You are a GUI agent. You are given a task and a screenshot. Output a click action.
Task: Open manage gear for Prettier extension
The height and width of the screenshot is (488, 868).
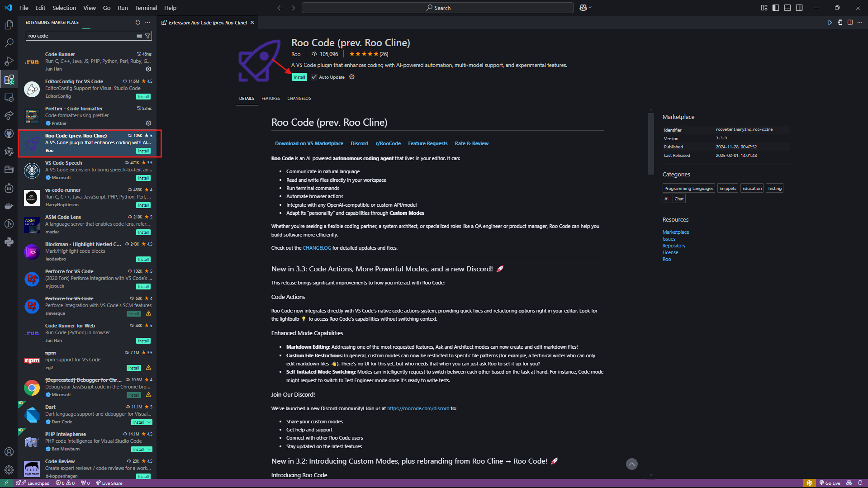148,123
